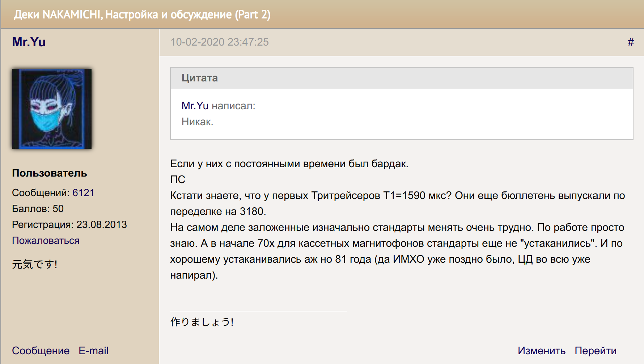Click the Перейти link
The image size is (644, 364).
596,351
